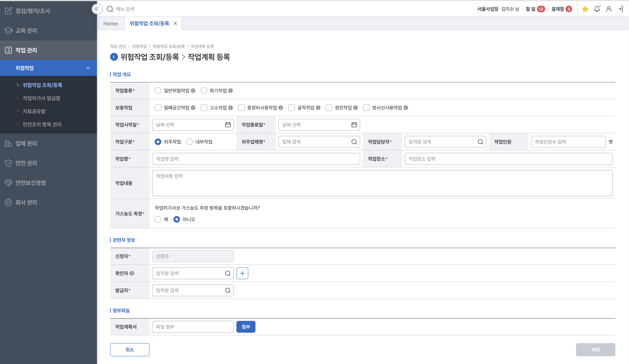
Task: Expand 안전 관리 menu section
Action: point(26,163)
